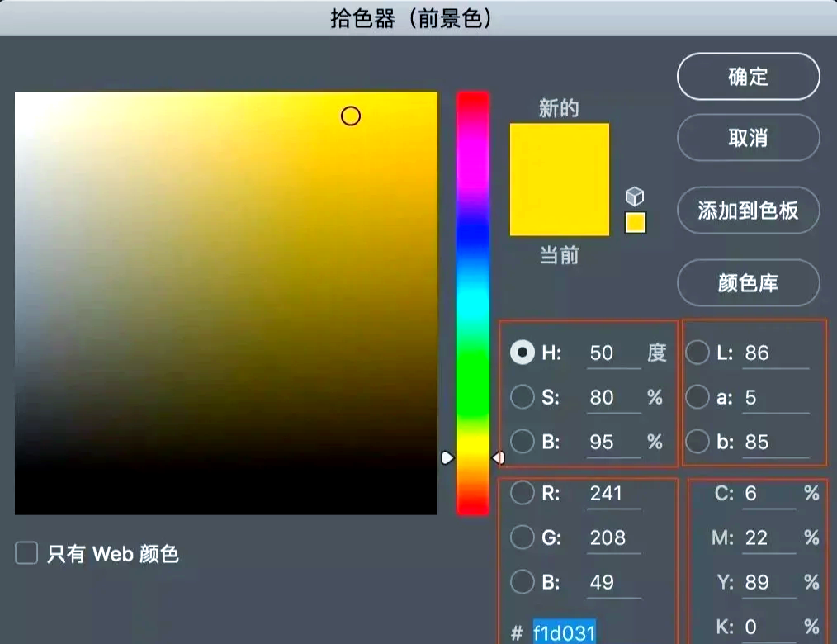837x644 pixels.
Task: Click the M magenta field showing 22
Action: [x=768, y=538]
